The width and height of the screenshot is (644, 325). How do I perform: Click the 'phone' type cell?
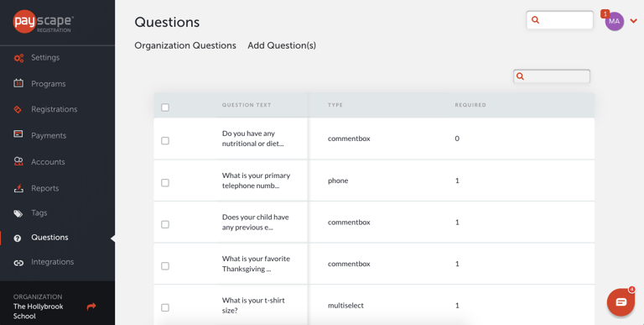pos(338,181)
